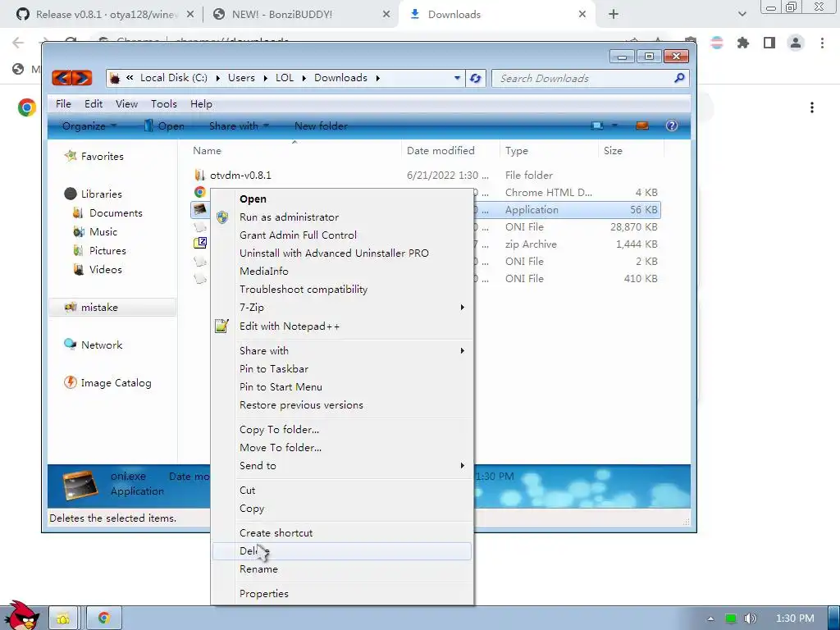
Task: Select Troubleshoot compatibility
Action: coord(342,290)
